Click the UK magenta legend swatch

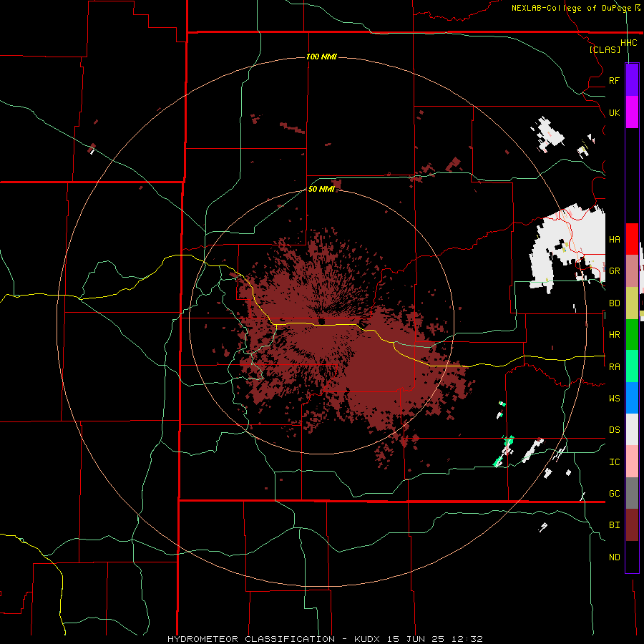point(632,112)
